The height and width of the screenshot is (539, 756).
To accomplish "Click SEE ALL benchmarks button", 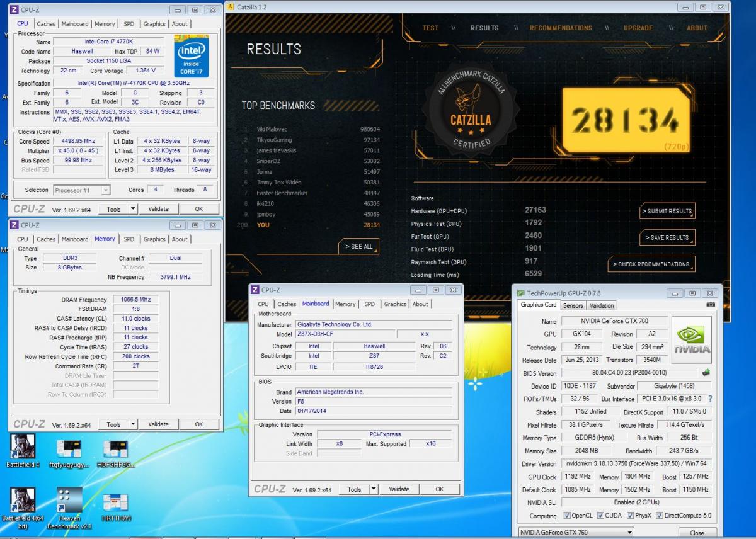I will [x=358, y=247].
